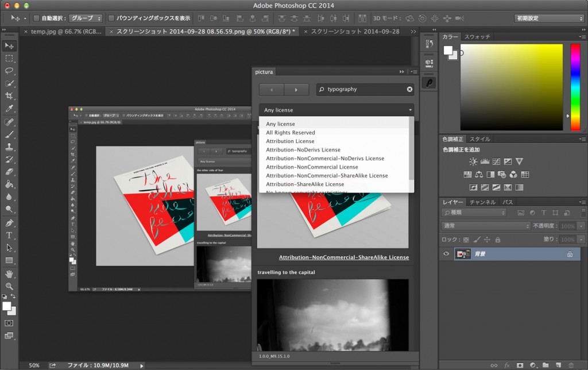This screenshot has width=588, height=370.
Task: Select the Rectangular Marquee tool
Action: tap(9, 59)
